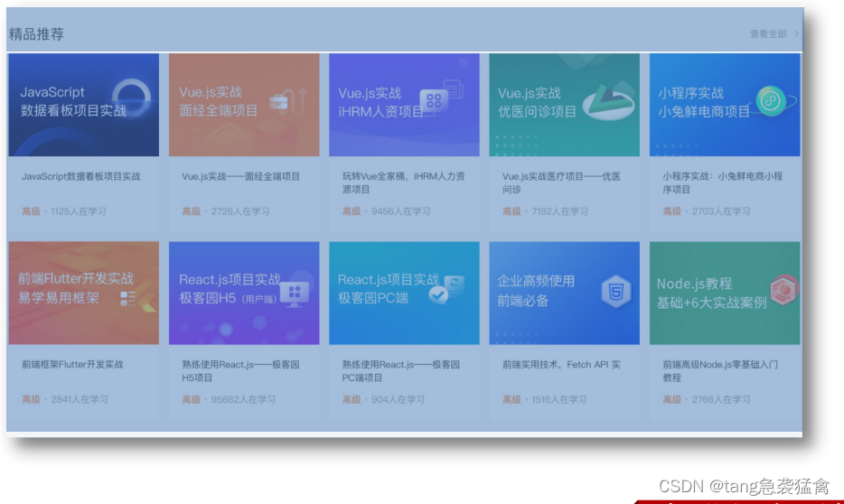Open the 企业高频使用 前端必备 banner

click(x=564, y=294)
